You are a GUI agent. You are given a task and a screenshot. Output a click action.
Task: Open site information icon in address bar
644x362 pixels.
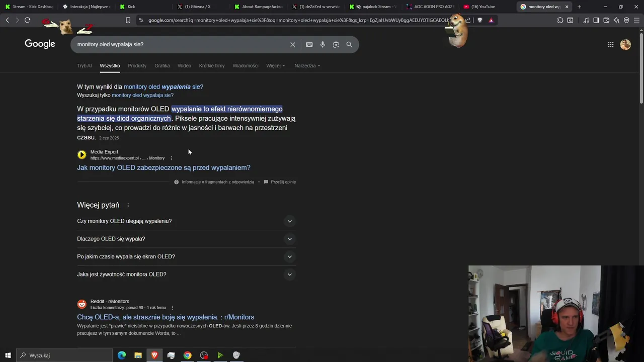click(x=141, y=20)
